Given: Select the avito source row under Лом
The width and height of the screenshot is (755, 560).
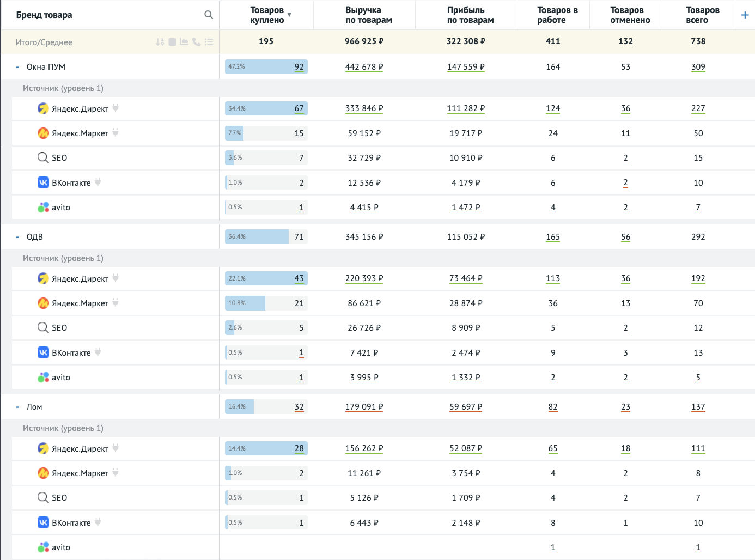Looking at the screenshot, I should coord(61,547).
